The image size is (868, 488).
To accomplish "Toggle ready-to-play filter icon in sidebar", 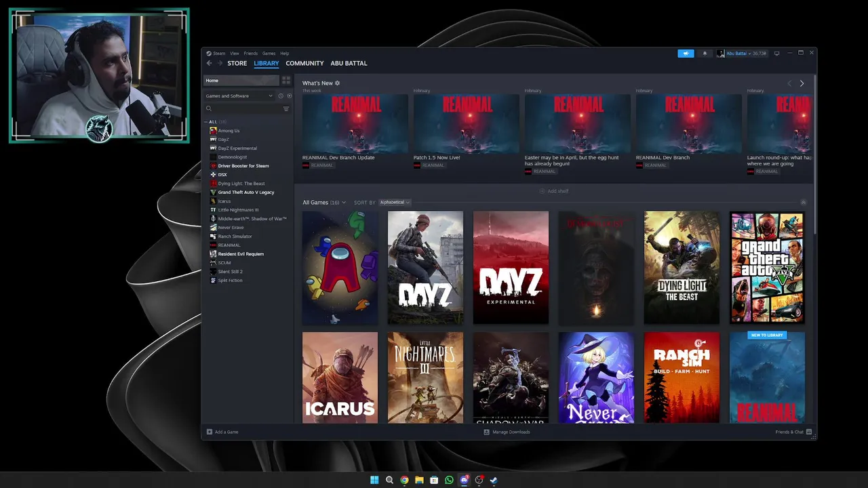I will pyautogui.click(x=289, y=96).
